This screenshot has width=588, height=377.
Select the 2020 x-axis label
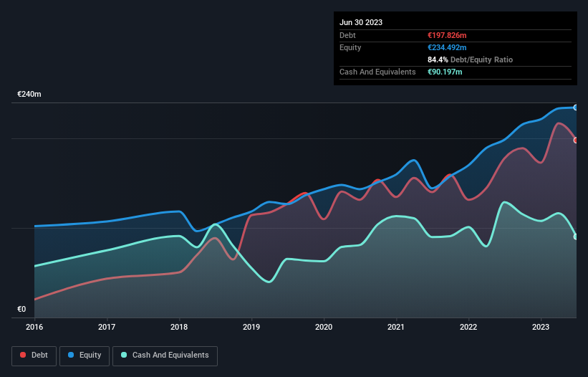pyautogui.click(x=324, y=327)
